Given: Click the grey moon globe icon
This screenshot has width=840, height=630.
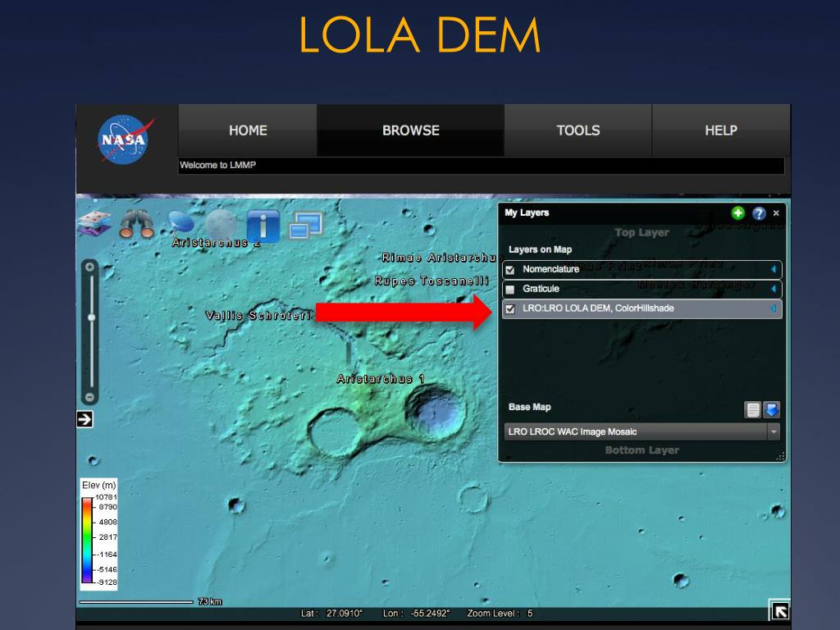Looking at the screenshot, I should (221, 223).
